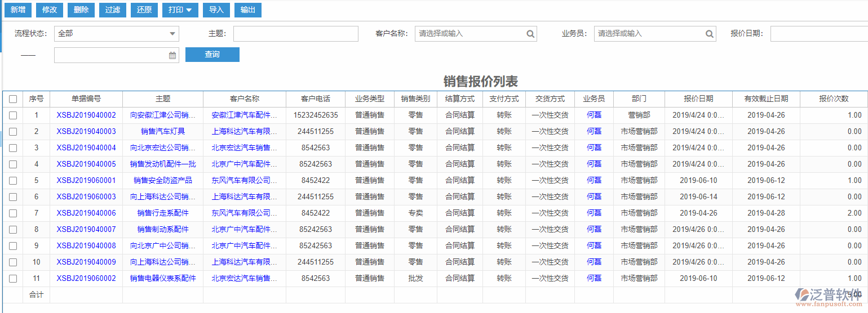Select the 营销部 department cell

639,115
